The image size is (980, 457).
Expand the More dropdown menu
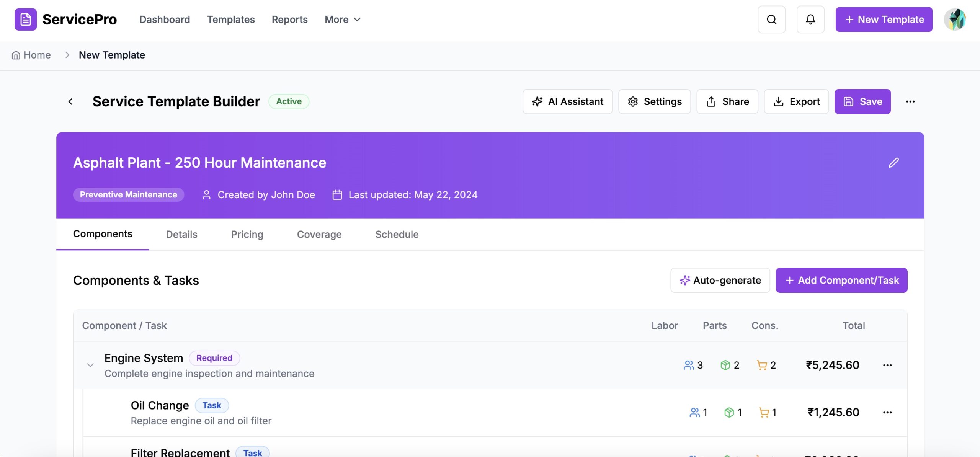[x=343, y=20]
